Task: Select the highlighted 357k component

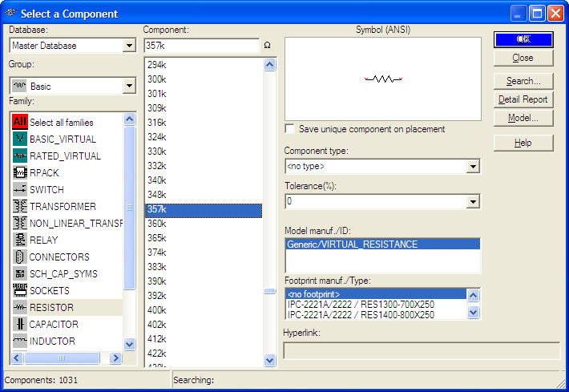Action: pos(204,210)
